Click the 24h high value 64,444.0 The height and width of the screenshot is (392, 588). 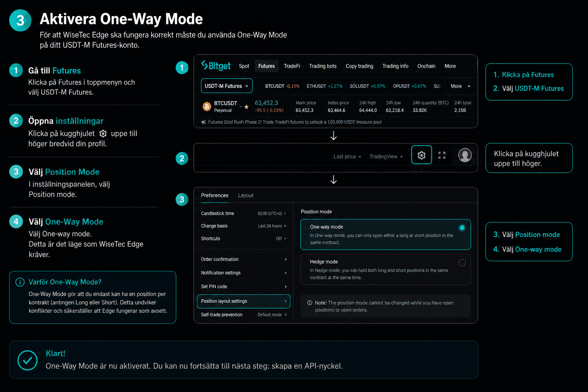[x=368, y=110]
